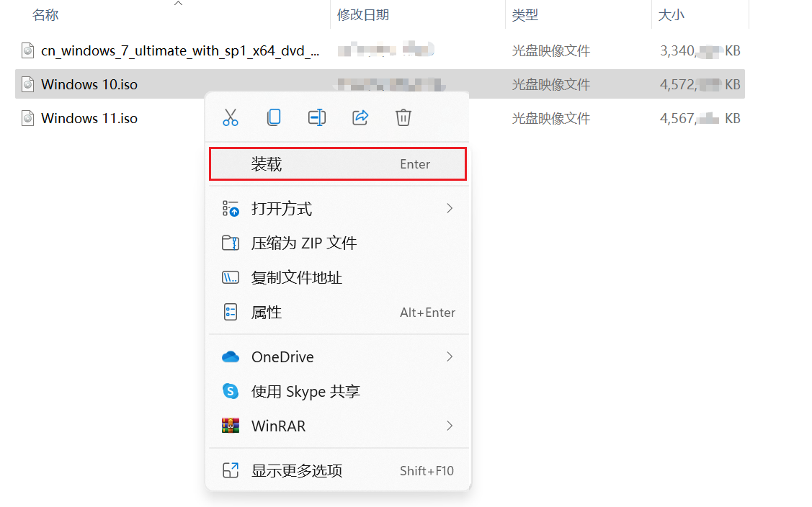
Task: Click the disc icon of Windows 11.iso
Action: (28, 118)
